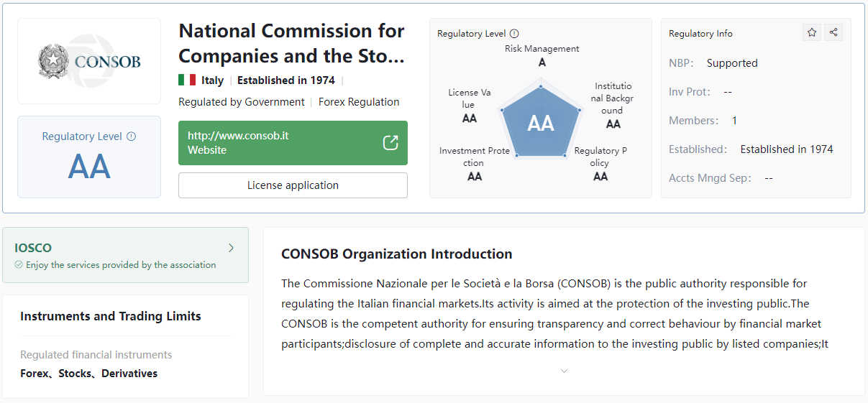Click the large AA regulatory level rating
Image resolution: width=868 pixels, height=403 pixels.
pos(89,167)
